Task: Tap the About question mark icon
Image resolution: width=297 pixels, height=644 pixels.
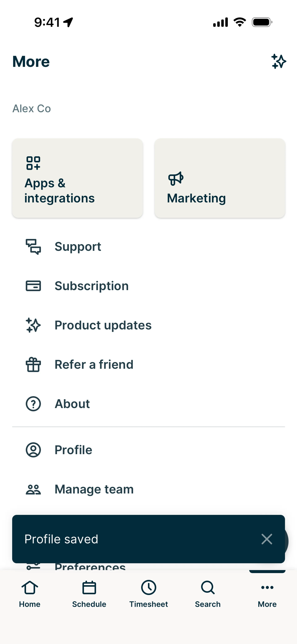Action: tap(33, 404)
